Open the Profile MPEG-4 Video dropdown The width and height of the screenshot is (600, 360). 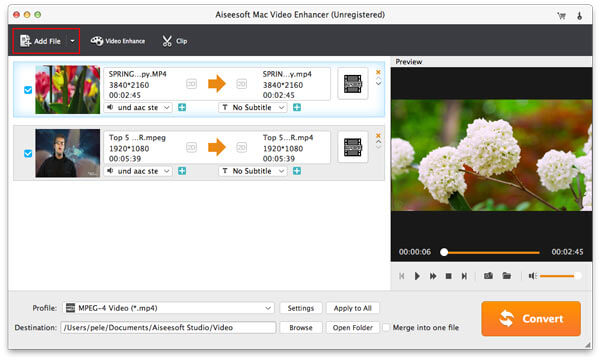tap(168, 308)
